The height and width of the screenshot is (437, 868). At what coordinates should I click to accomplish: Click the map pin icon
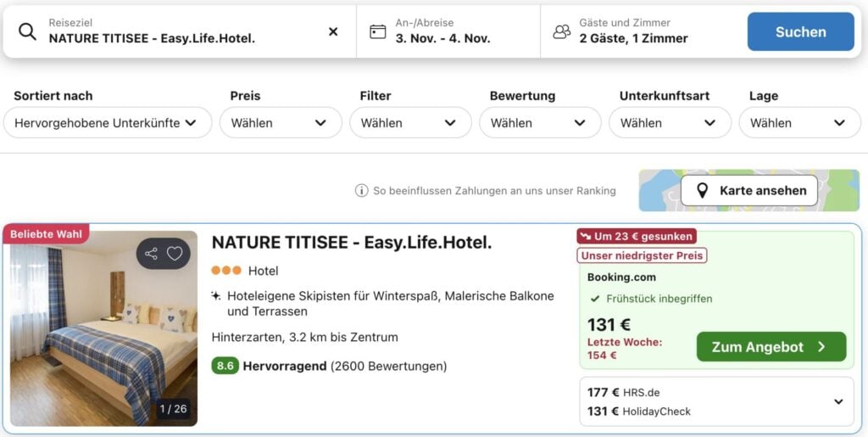(702, 191)
